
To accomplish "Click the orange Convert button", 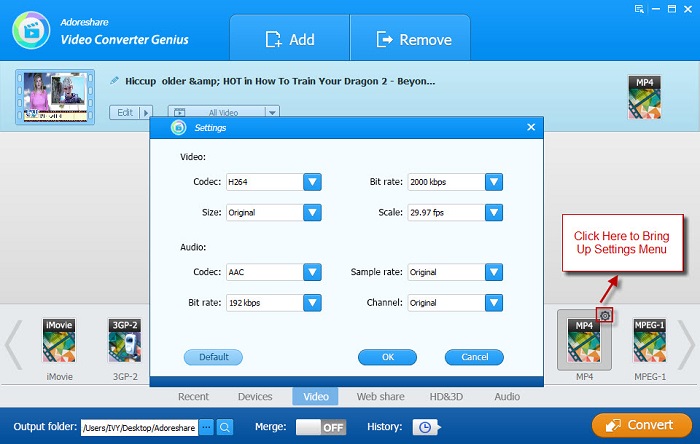I will pos(641,425).
